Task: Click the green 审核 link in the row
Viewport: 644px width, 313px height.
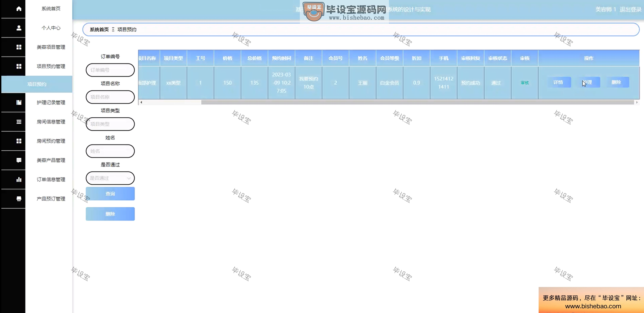Action: coord(525,83)
